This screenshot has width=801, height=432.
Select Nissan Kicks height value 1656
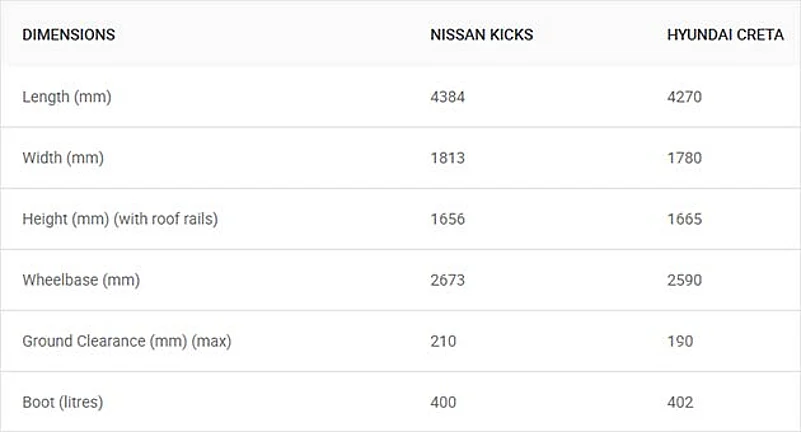[x=447, y=219]
